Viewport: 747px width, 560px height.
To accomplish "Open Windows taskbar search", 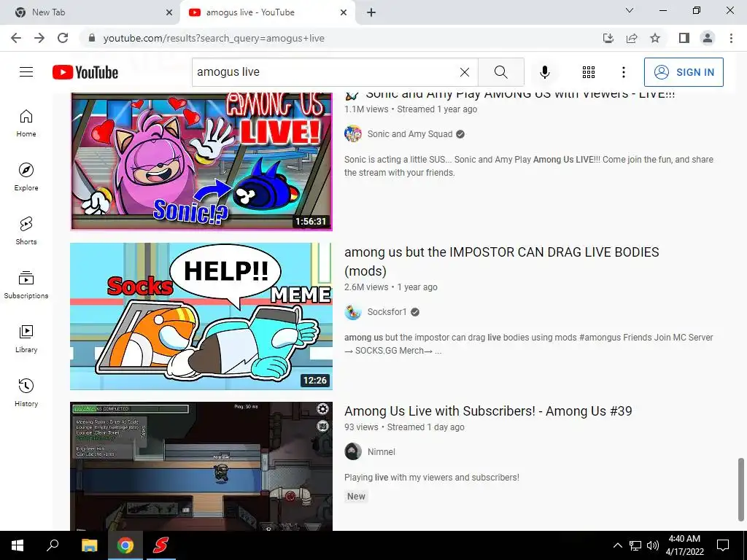I will (53, 545).
